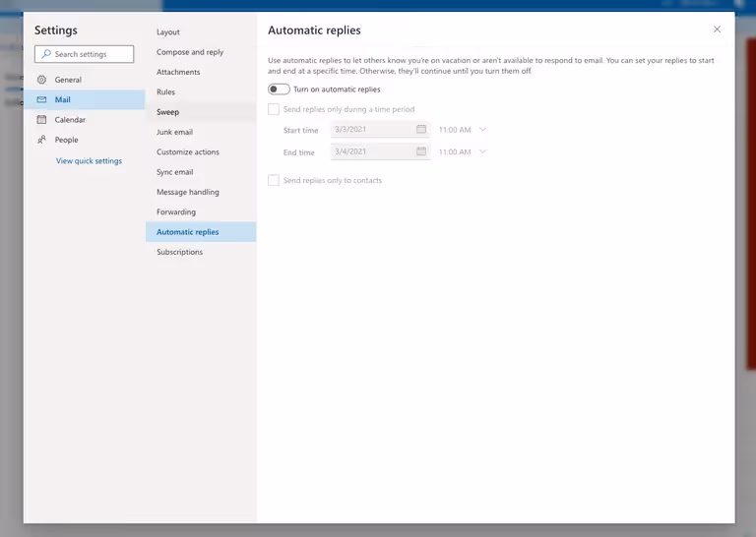Image resolution: width=756 pixels, height=537 pixels.
Task: Go to Compose and reply settings
Action: 190,52
